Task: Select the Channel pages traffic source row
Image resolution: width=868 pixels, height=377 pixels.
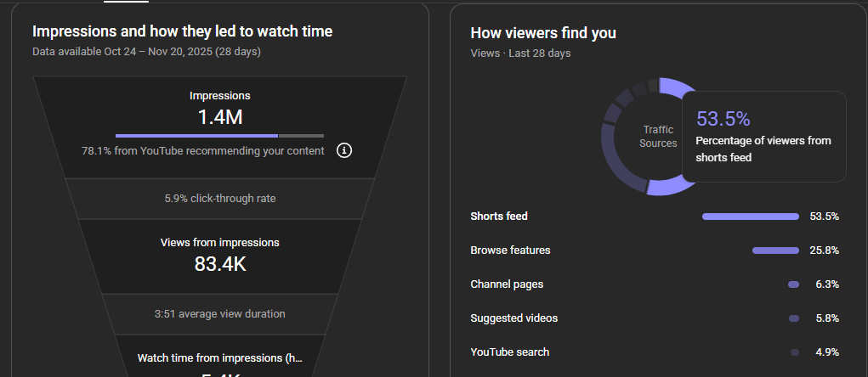Action: tap(655, 284)
